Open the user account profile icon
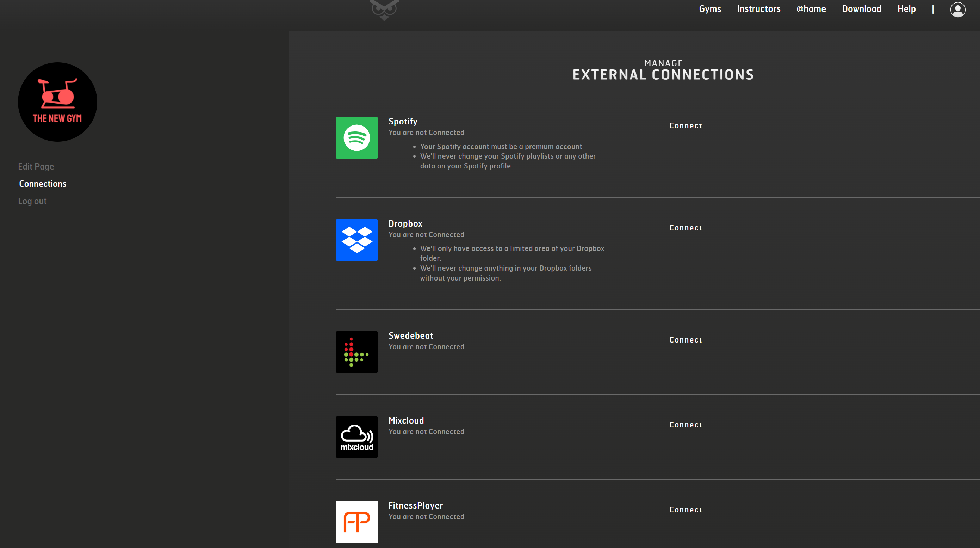Viewport: 980px width, 548px height. (x=958, y=9)
